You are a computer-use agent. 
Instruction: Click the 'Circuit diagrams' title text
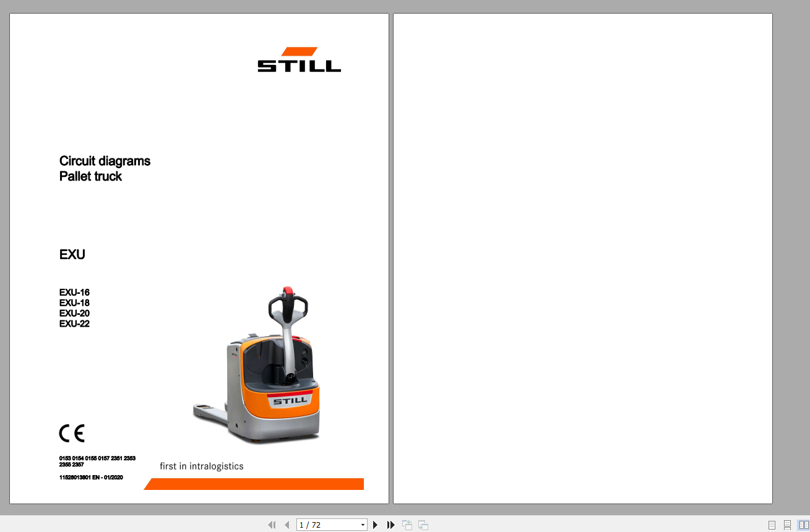(x=105, y=161)
